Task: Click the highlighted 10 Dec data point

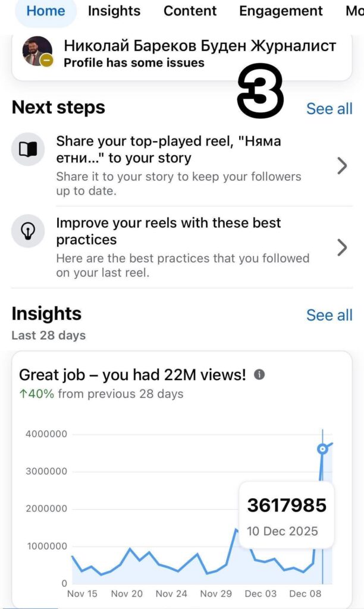Action: click(322, 449)
